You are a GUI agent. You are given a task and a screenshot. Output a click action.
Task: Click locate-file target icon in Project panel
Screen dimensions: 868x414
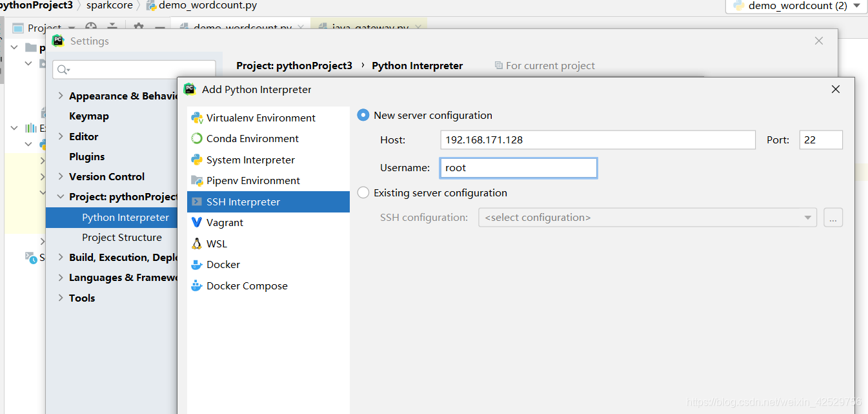coord(91,28)
